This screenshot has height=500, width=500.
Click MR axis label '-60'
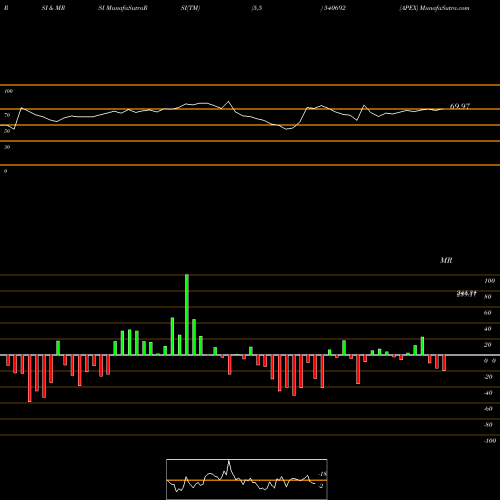[488, 409]
